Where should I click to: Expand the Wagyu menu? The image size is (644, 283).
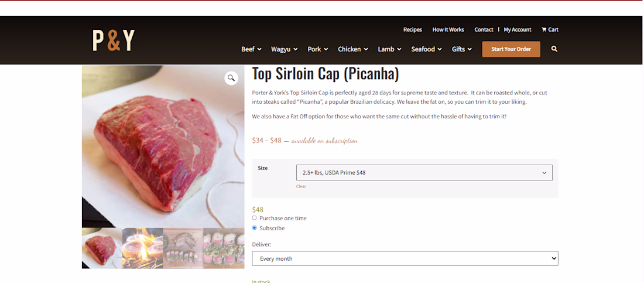tap(285, 49)
